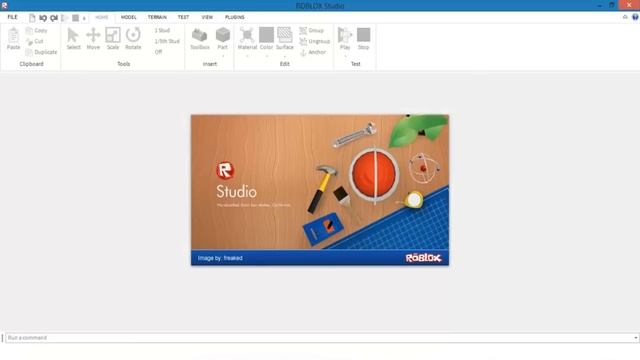Open the Toolbox
This screenshot has width=640, height=360.
click(200, 39)
